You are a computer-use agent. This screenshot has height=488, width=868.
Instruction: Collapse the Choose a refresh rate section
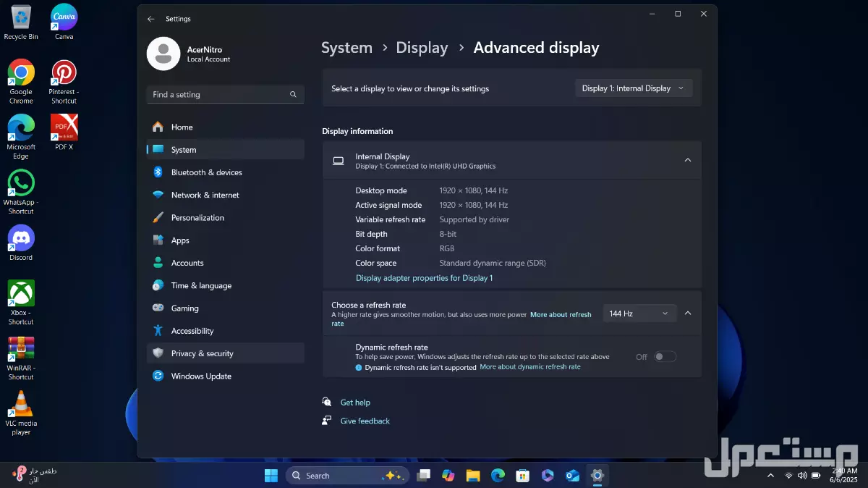688,314
